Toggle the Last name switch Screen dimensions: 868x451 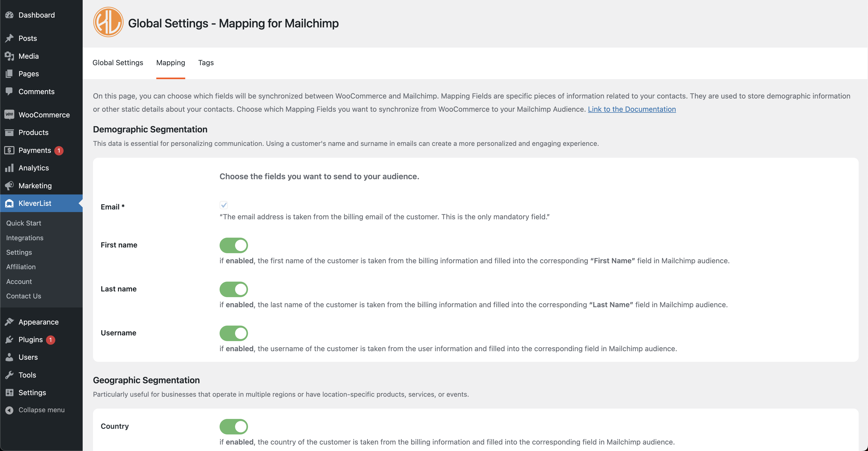point(234,289)
